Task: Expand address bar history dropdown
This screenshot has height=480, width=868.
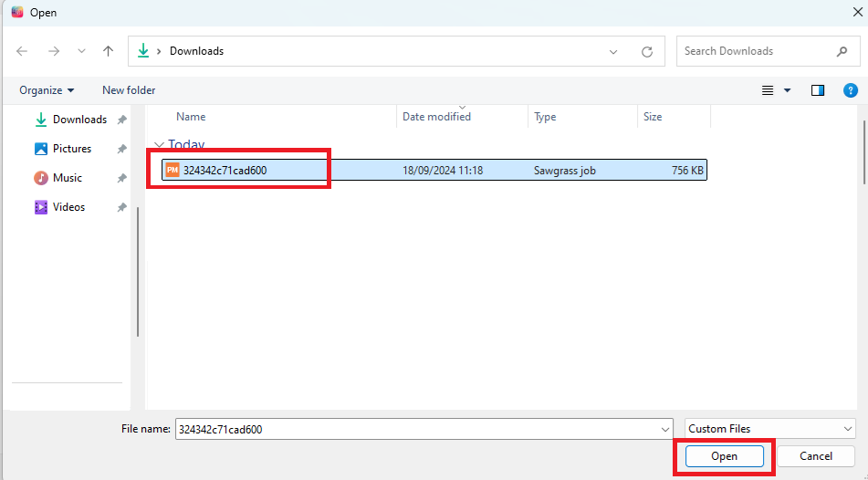Action: 613,51
